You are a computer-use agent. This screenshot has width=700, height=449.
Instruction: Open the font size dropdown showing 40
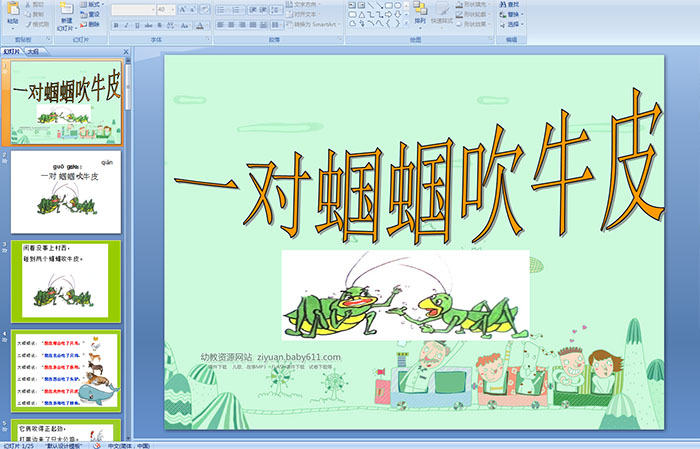pos(172,10)
